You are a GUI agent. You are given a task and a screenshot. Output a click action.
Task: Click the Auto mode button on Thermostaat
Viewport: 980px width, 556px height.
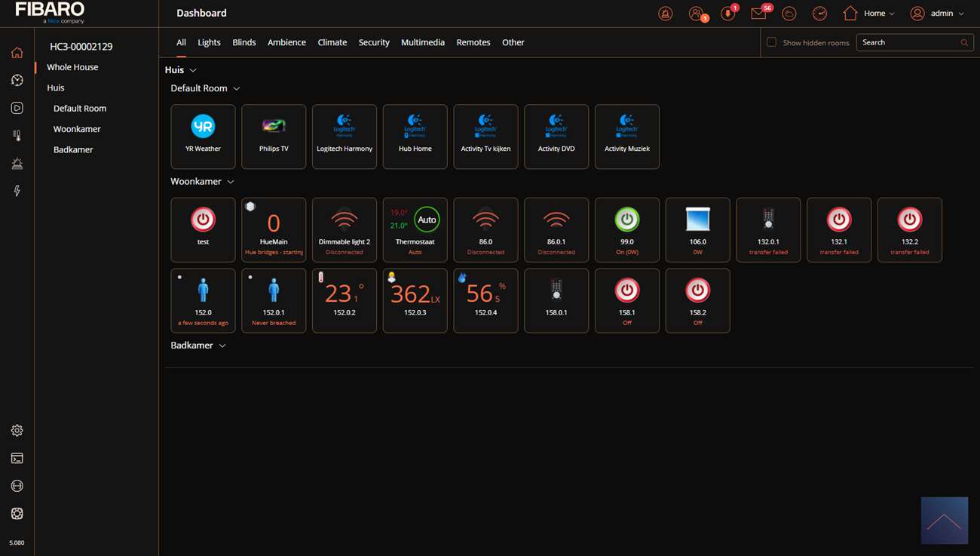point(427,220)
